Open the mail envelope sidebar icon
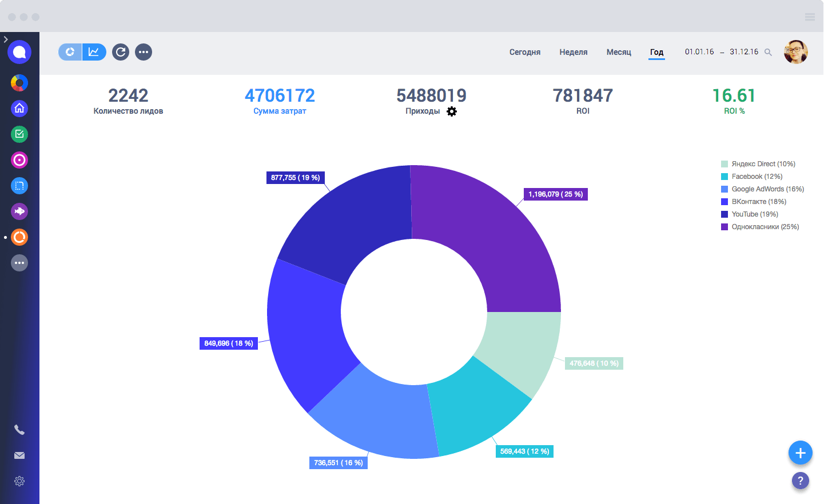The height and width of the screenshot is (504, 824). (19, 455)
